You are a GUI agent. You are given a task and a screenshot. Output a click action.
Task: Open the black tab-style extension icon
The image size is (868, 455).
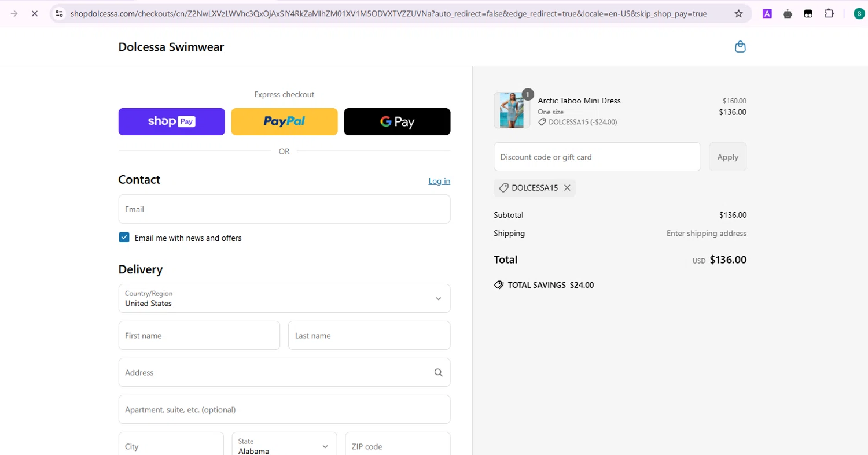(808, 13)
